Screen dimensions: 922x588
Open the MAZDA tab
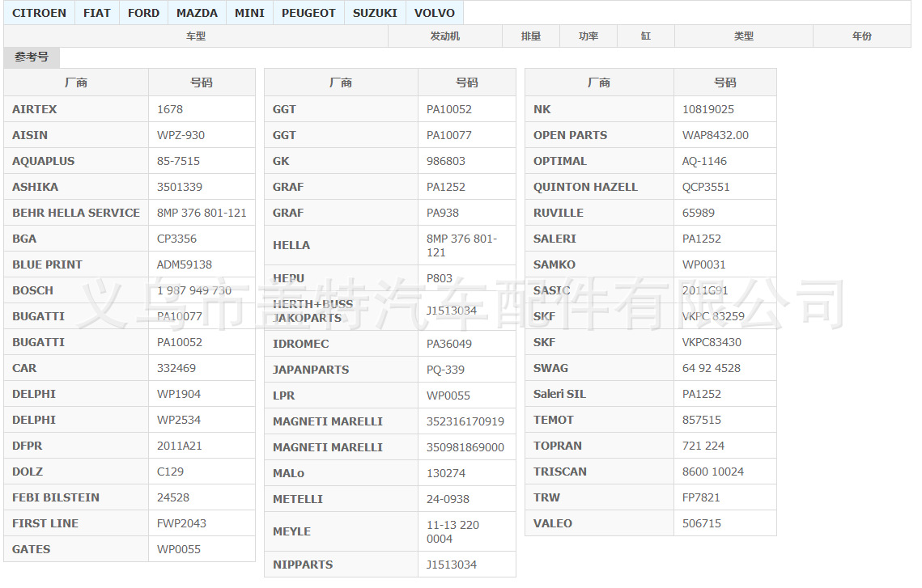tap(197, 13)
